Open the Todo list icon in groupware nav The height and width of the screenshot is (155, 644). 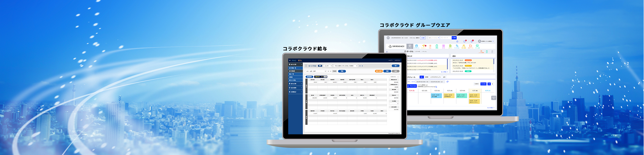click(x=430, y=46)
